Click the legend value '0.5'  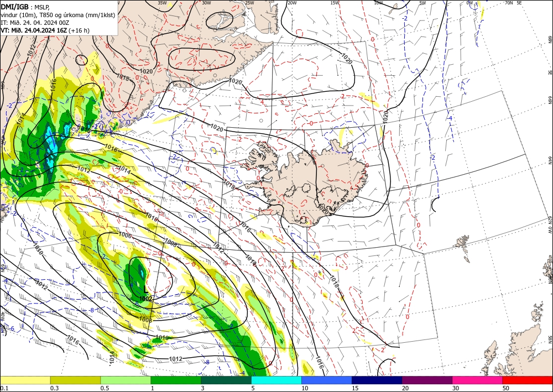105,388
